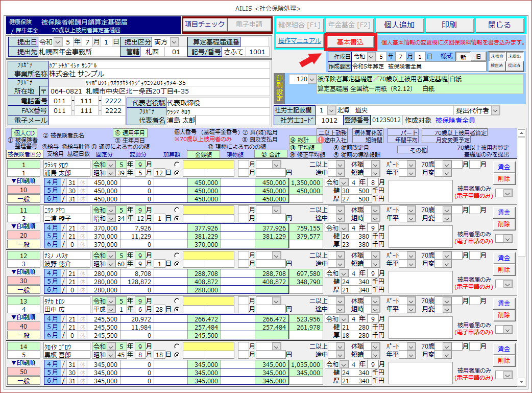Screen dimensions: 532x393
Task: Open the 操作マニュアル link
Action: pyautogui.click(x=299, y=41)
